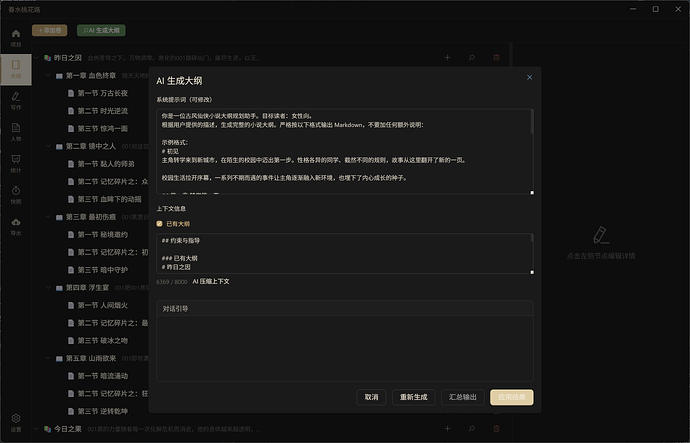Click page icon of 第三节 惊鸿一面
The height and width of the screenshot is (443, 690).
pyautogui.click(x=71, y=128)
